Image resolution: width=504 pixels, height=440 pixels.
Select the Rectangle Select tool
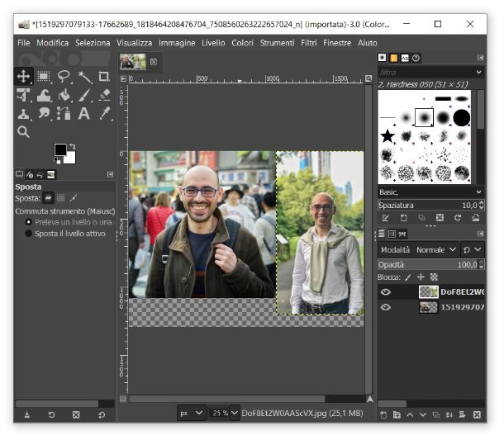pyautogui.click(x=44, y=77)
